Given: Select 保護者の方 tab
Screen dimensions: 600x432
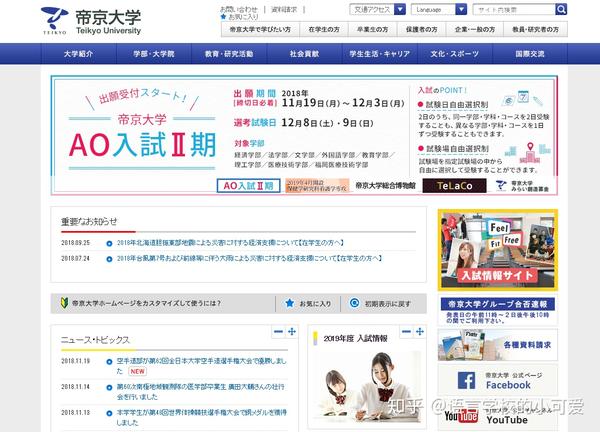Looking at the screenshot, I should [x=421, y=29].
